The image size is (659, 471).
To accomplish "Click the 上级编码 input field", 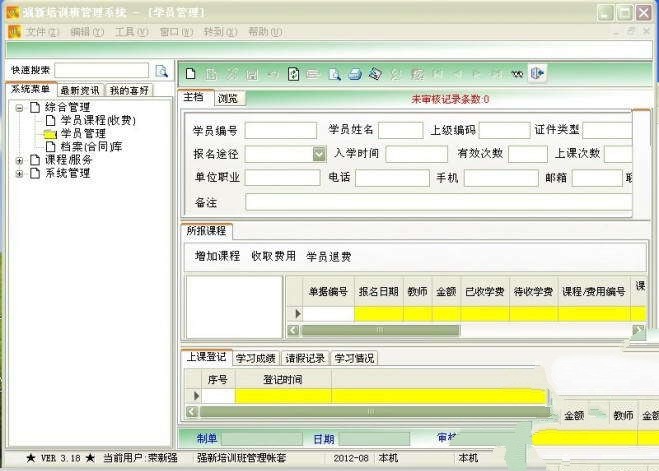I will point(504,130).
